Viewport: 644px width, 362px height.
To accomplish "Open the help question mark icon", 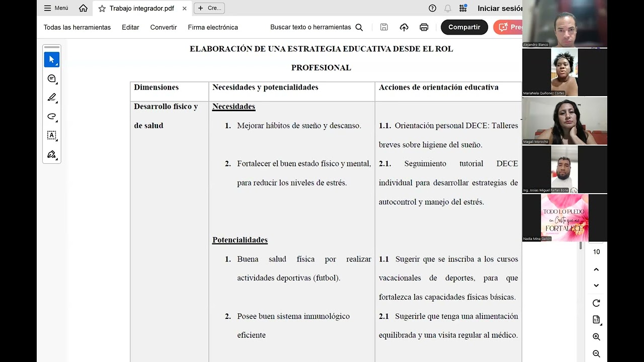I will click(x=432, y=8).
